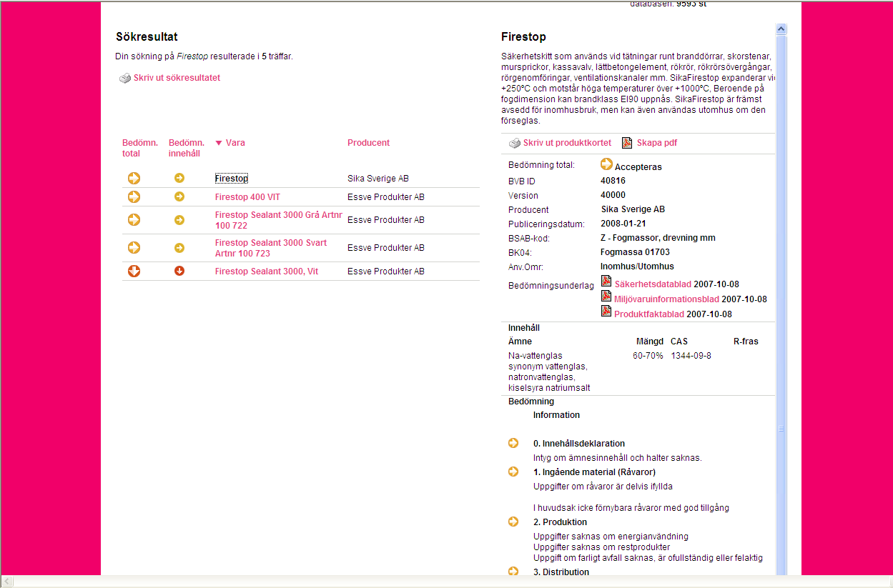Screen dimensions: 893x588
Task: Click the Skapa pdf link
Action: point(657,143)
